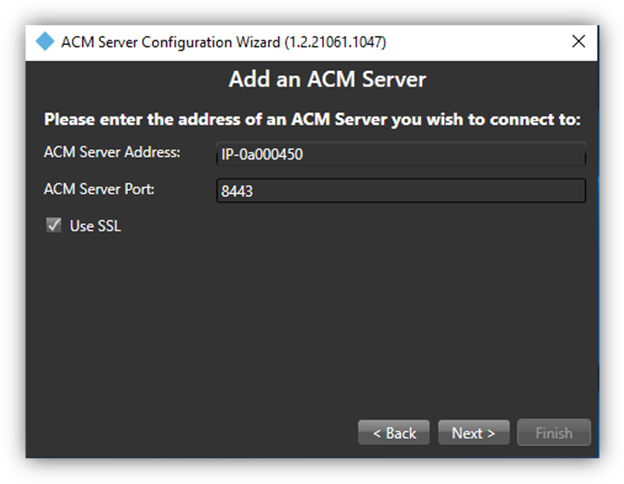Click the ACM Server Address label
This screenshot has width=624, height=484.
coord(112,152)
